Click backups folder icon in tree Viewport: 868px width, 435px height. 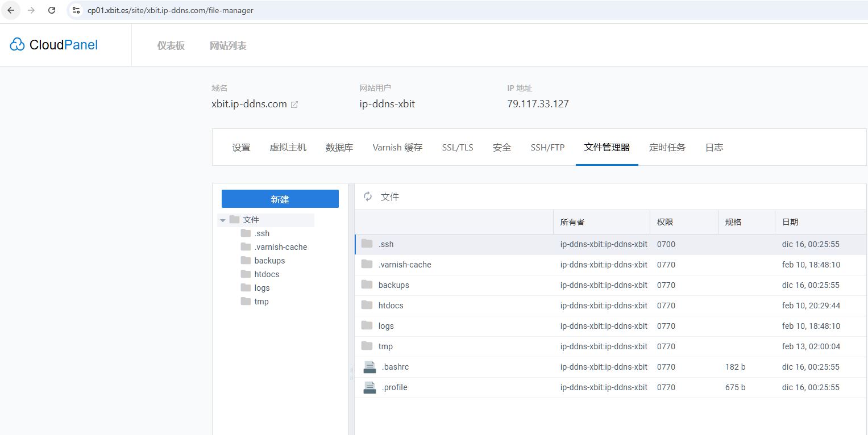point(246,260)
